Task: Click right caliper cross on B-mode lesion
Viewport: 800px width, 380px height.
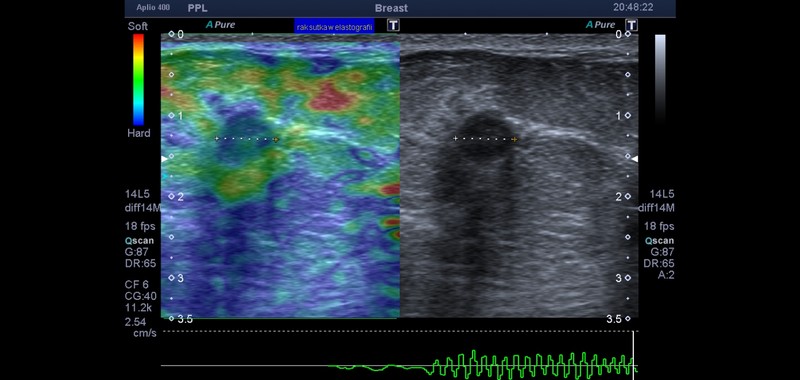Action: coord(514,139)
